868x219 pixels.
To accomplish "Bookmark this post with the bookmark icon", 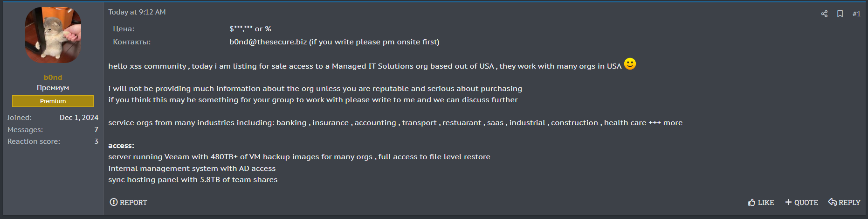I will point(840,14).
